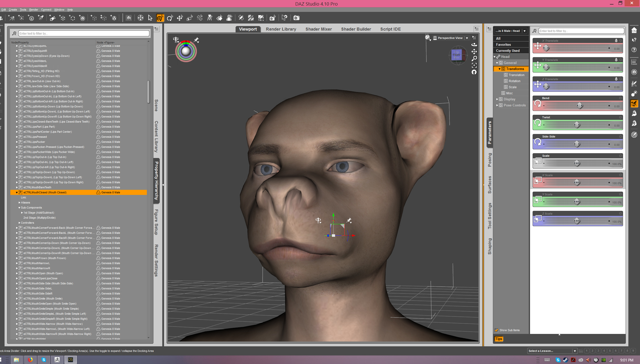Toggle the lock on X Translate
Viewport: 640px width, 364px height.
point(616,40)
